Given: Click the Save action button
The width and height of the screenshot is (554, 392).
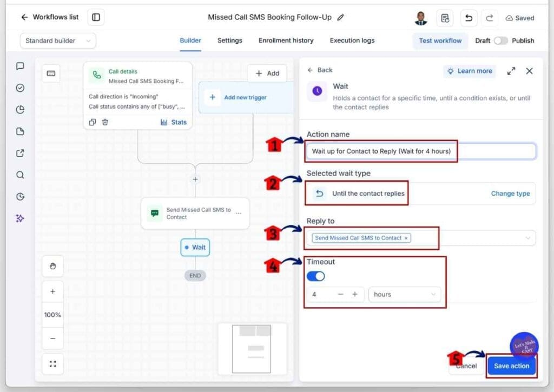Looking at the screenshot, I should click(x=511, y=366).
